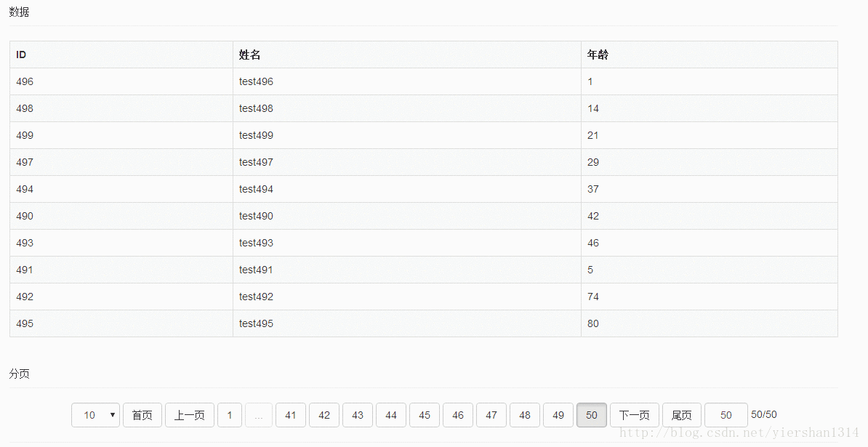This screenshot has width=868, height=447.
Task: Switch to page 45
Action: tap(425, 415)
